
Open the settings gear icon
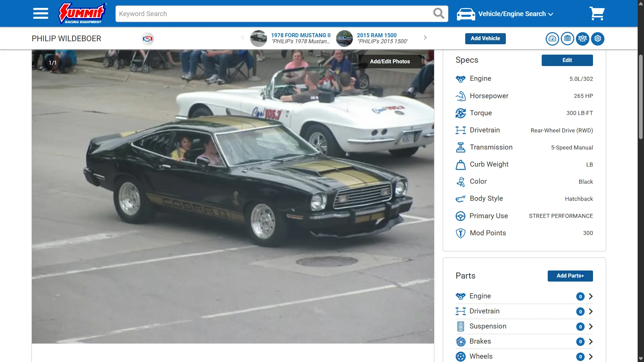pyautogui.click(x=598, y=39)
